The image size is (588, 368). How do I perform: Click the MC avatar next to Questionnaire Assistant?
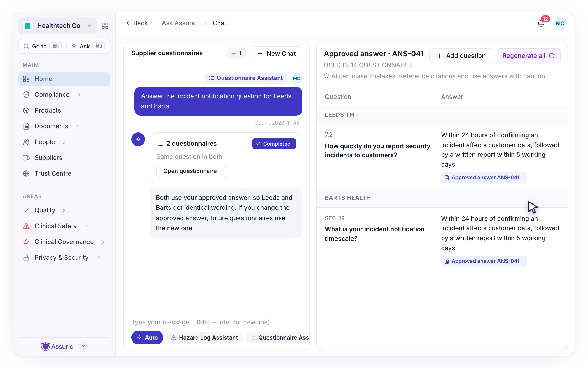(297, 78)
